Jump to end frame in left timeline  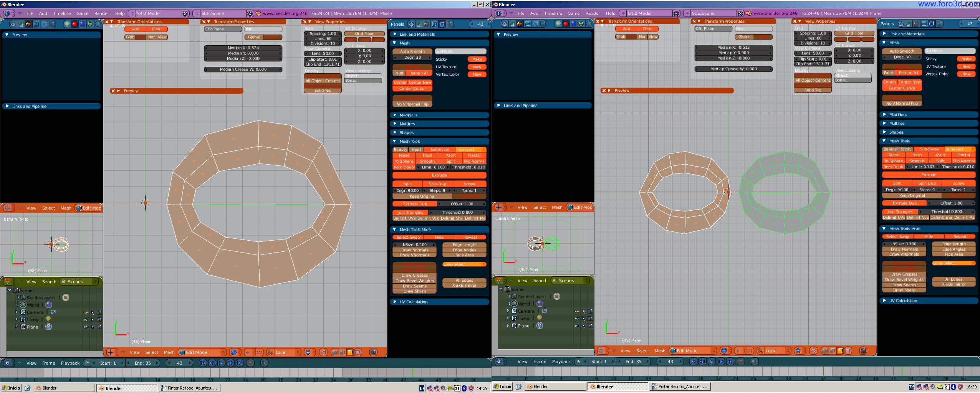(x=240, y=363)
